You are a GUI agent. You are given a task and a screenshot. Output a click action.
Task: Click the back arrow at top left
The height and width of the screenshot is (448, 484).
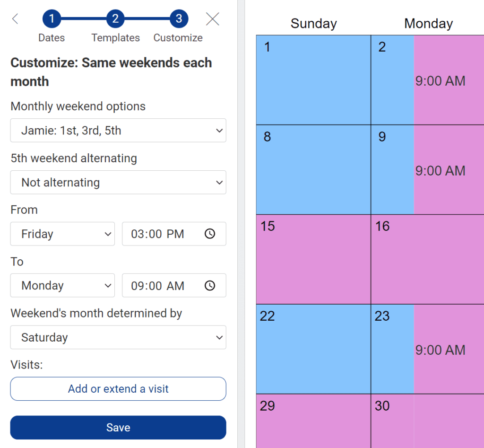pos(15,18)
